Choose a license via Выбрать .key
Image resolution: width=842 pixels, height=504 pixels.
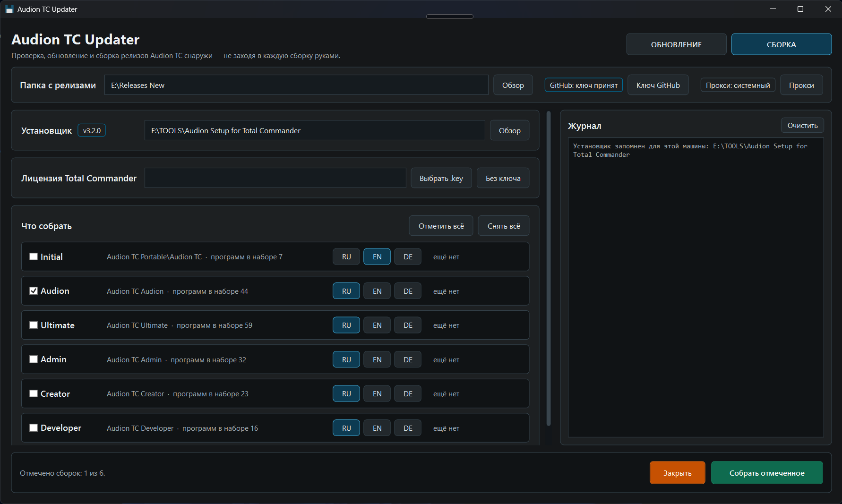[441, 178]
